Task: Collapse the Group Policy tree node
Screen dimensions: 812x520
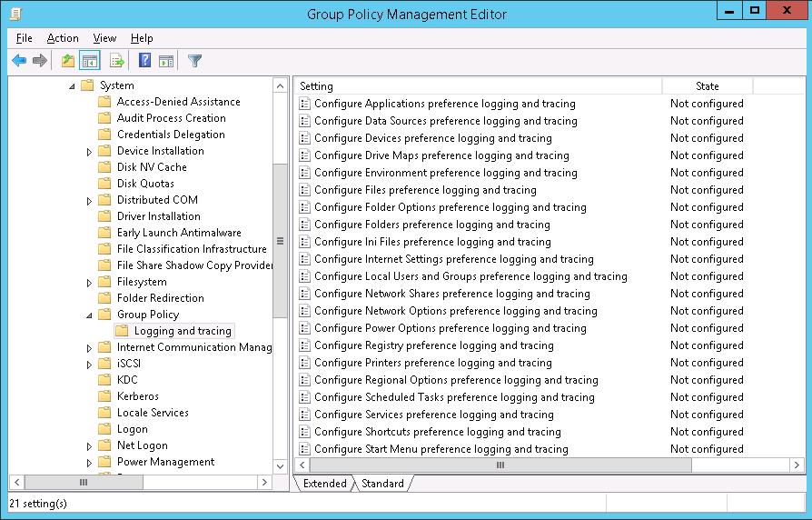Action: tap(90, 315)
